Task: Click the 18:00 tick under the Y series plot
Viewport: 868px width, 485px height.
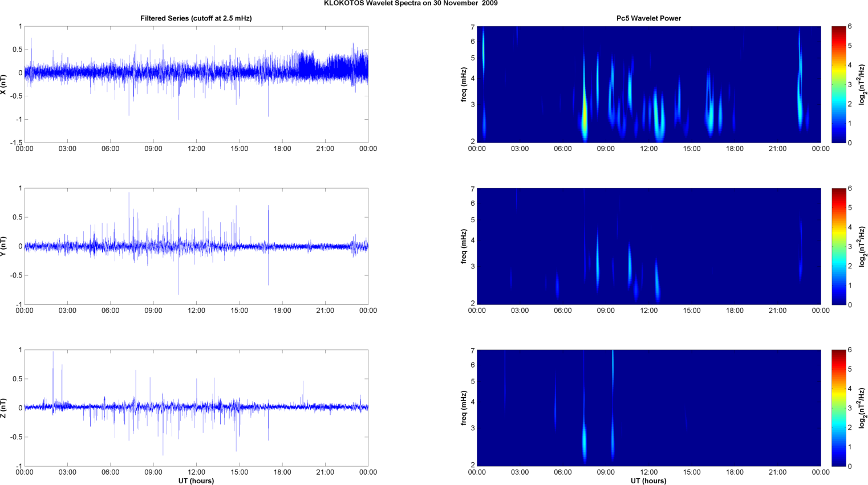Action: pos(282,311)
